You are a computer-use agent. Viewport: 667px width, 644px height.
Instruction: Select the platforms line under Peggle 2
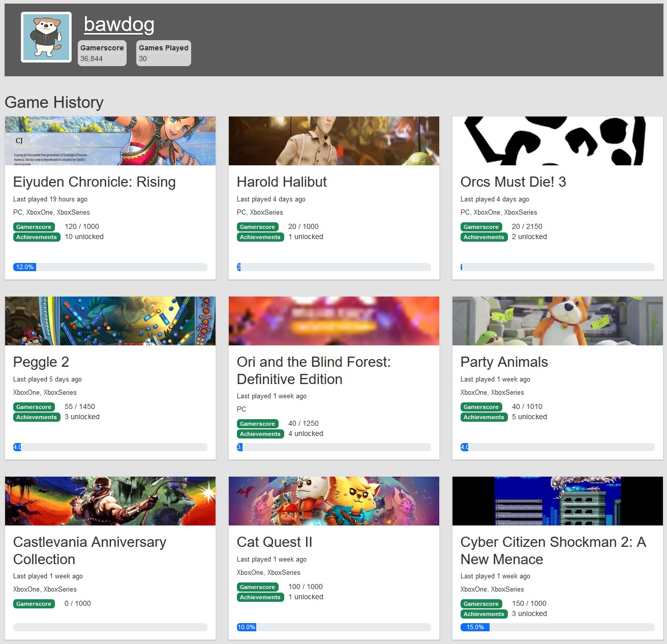tap(45, 393)
